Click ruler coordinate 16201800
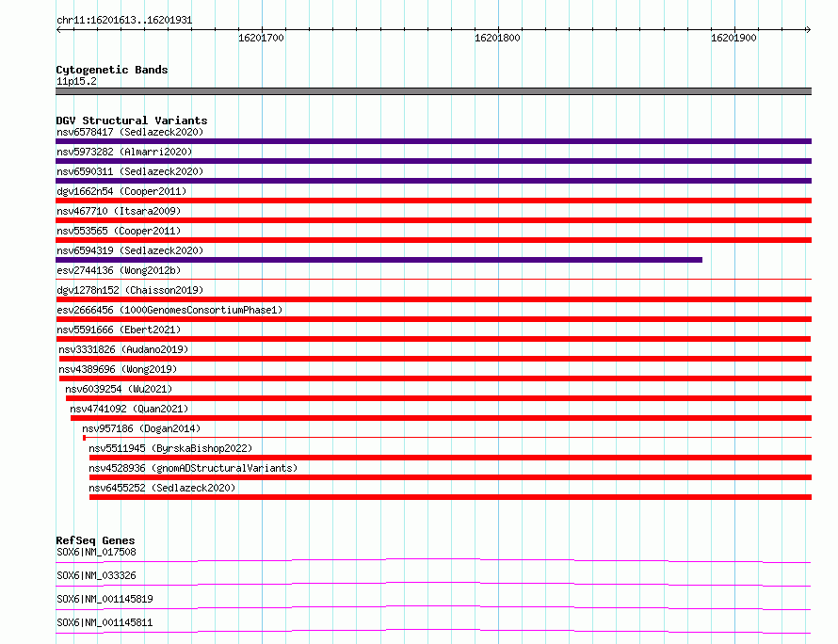This screenshot has width=838, height=644. coord(497,38)
